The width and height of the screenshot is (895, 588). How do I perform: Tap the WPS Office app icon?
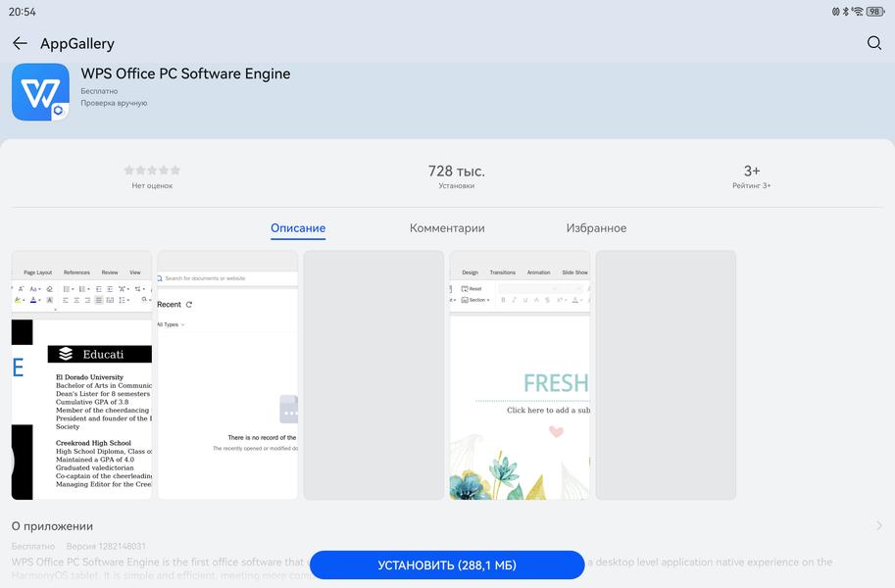point(40,92)
